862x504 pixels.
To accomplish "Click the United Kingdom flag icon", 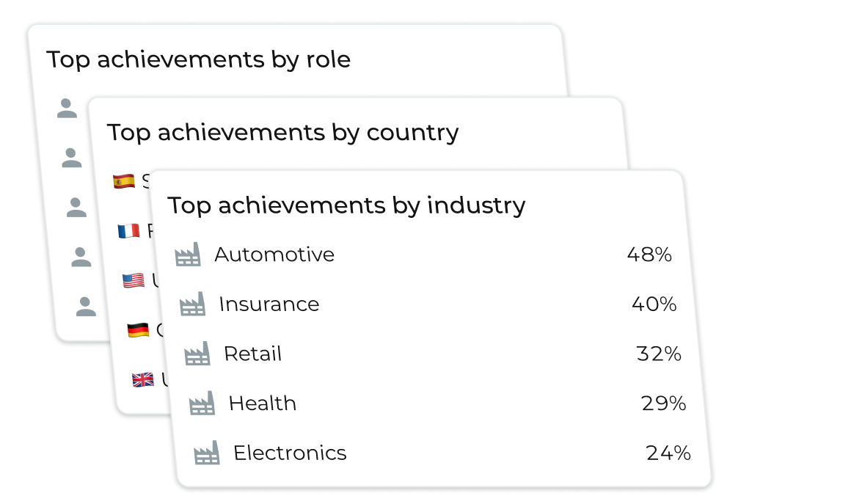I will pos(143,380).
